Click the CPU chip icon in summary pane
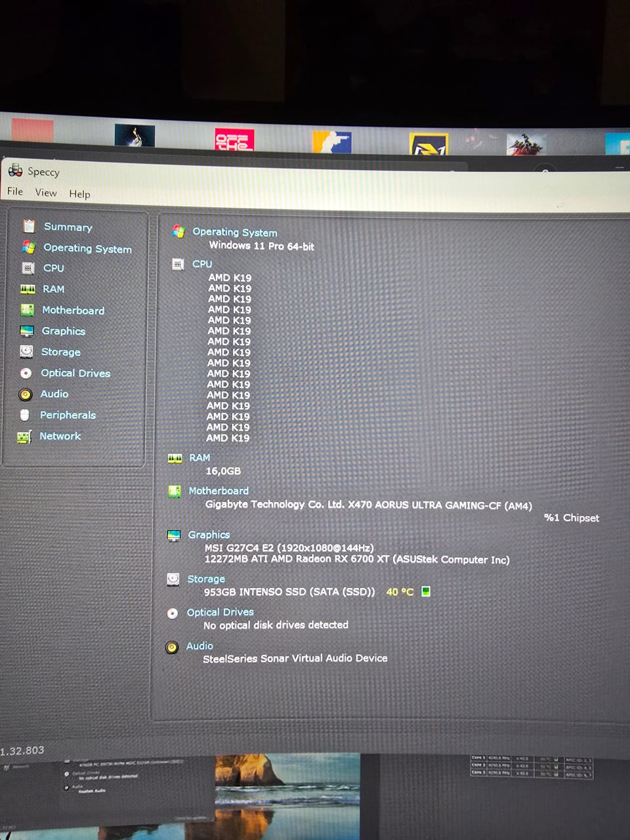This screenshot has height=840, width=630. [177, 264]
